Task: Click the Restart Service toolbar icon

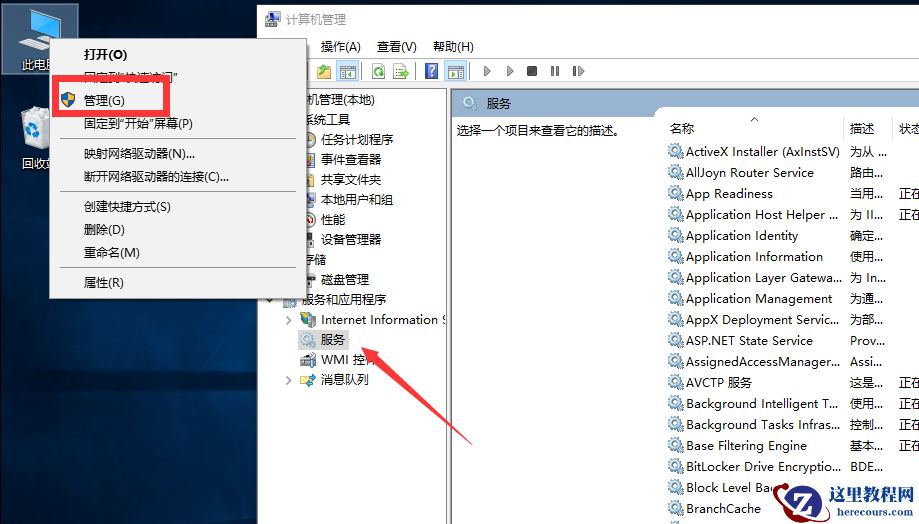Action: (x=578, y=71)
